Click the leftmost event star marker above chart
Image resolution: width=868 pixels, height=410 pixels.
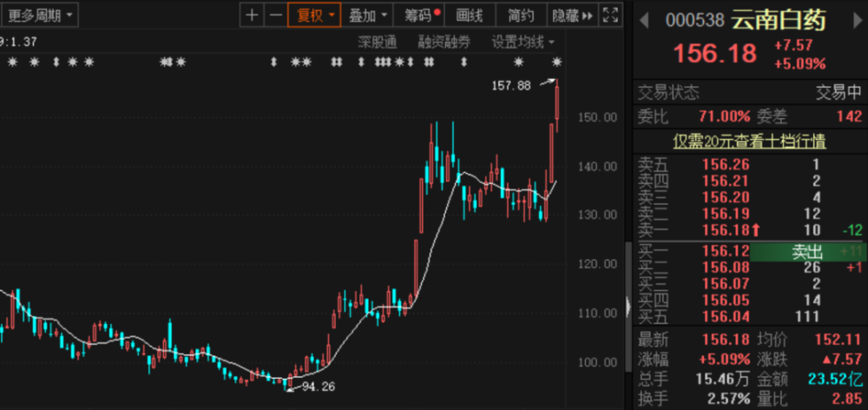click(x=12, y=62)
